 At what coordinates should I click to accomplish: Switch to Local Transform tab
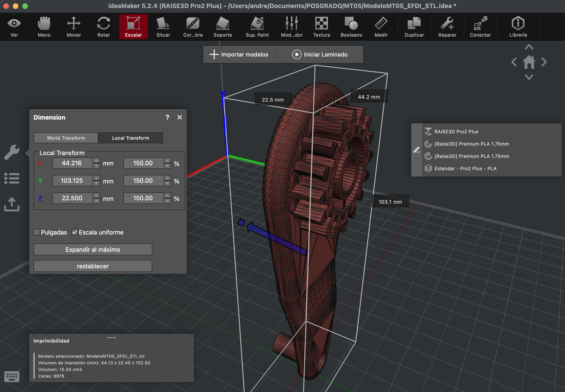(x=130, y=138)
